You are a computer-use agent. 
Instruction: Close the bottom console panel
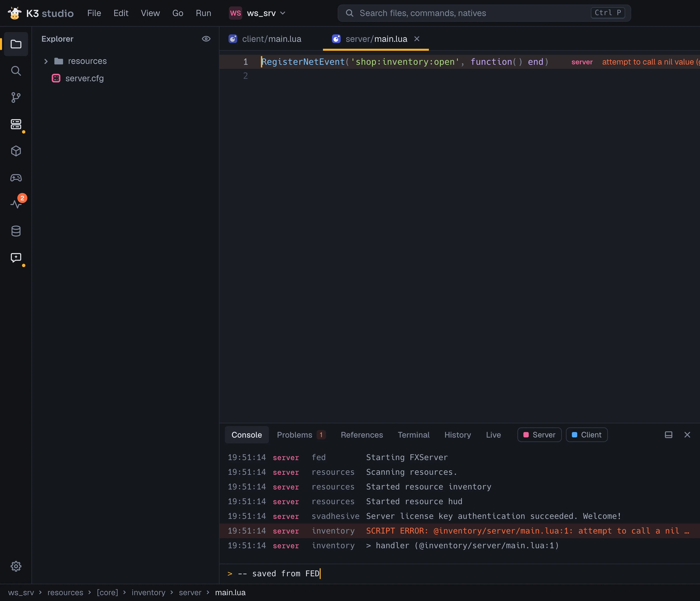[687, 435]
